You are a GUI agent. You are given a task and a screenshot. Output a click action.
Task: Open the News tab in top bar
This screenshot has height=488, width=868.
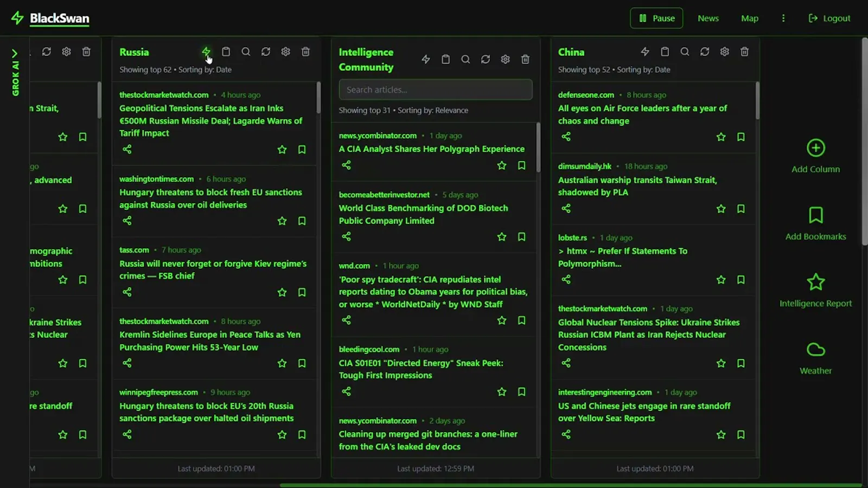pos(708,18)
